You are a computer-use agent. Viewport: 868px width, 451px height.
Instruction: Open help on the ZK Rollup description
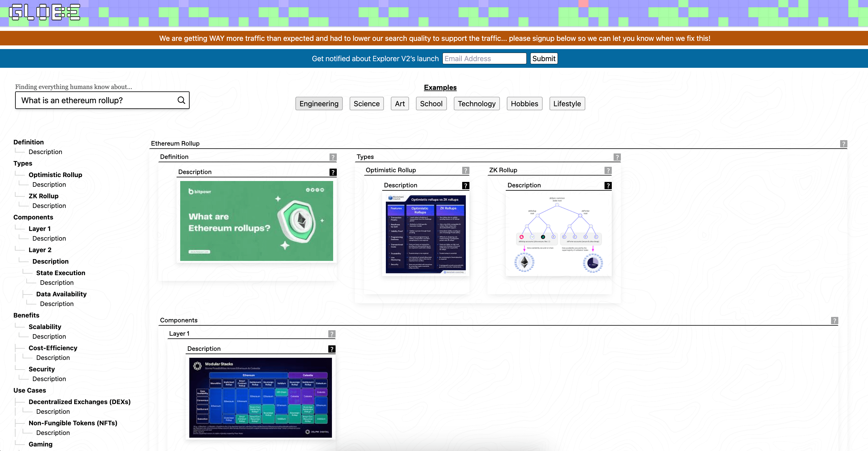(x=608, y=185)
